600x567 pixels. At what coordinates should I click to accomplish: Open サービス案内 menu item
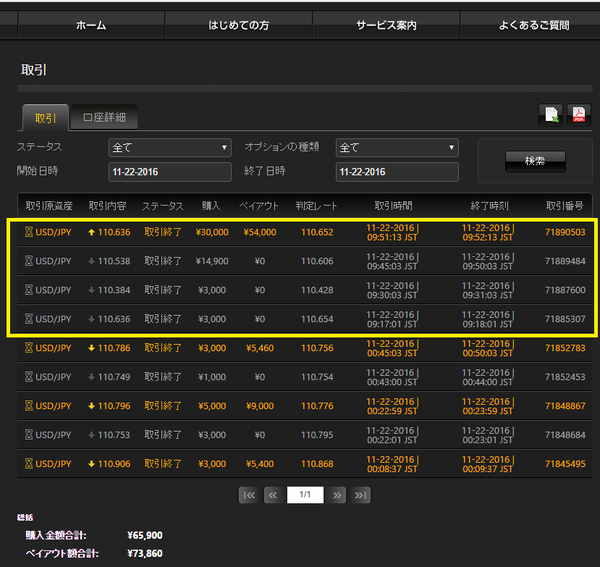(386, 25)
